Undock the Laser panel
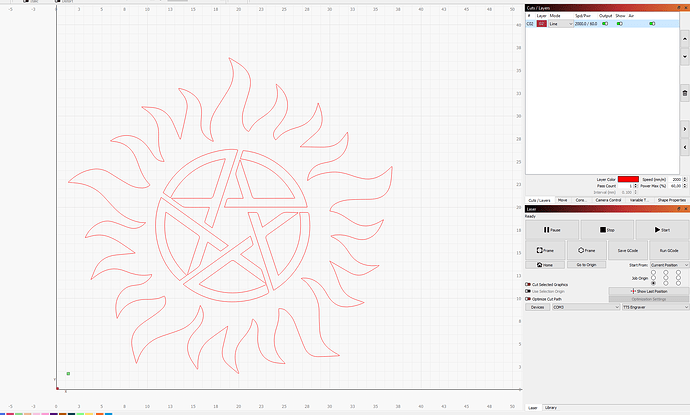 (679, 209)
